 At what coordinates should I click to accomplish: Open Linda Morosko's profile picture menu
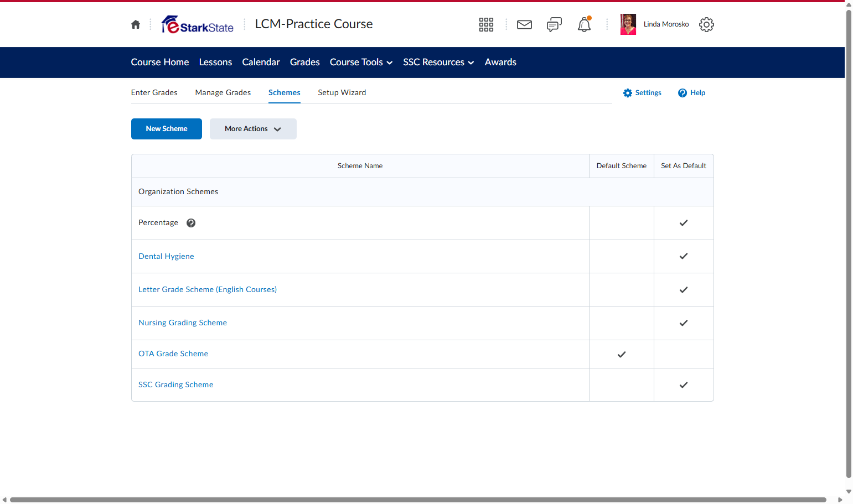click(x=628, y=24)
